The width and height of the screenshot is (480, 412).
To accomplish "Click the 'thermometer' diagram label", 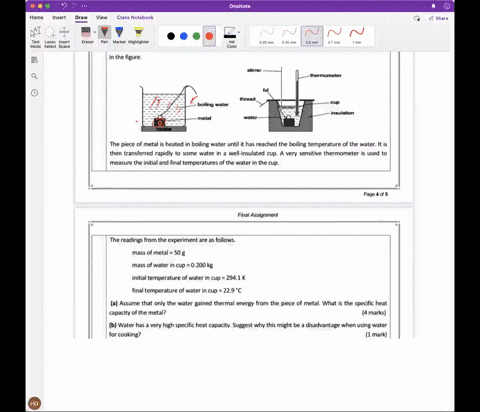I will [x=326, y=75].
